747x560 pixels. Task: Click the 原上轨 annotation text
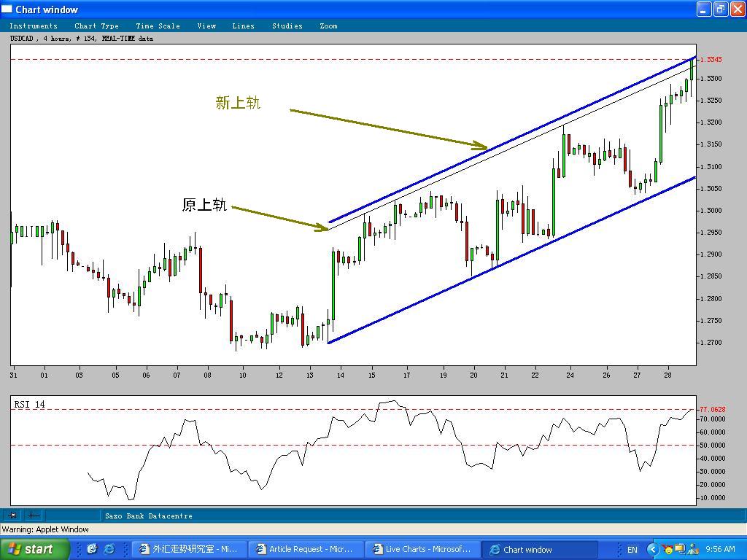[204, 205]
